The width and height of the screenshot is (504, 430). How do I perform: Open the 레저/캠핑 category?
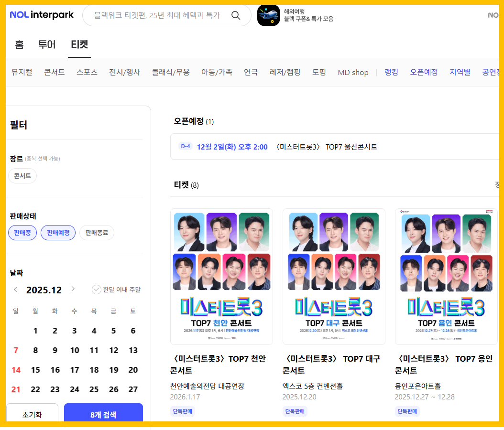285,72
